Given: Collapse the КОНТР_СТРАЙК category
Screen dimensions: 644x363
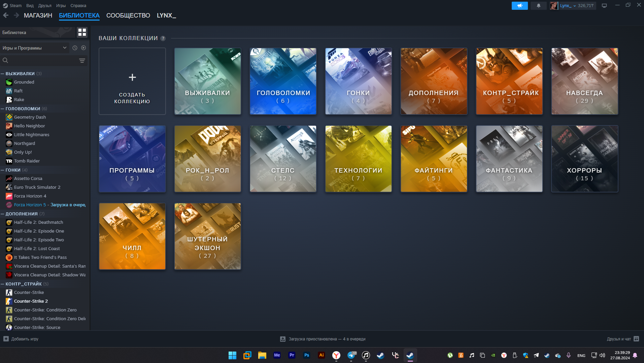Looking at the screenshot, I should 2,284.
